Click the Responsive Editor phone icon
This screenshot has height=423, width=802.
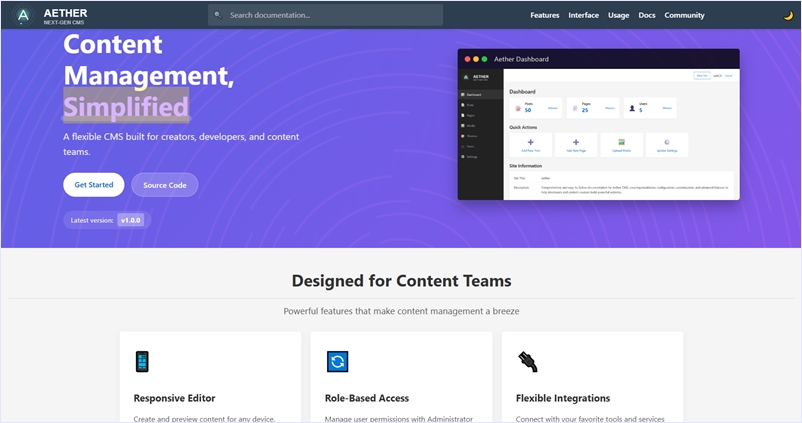pyautogui.click(x=142, y=361)
